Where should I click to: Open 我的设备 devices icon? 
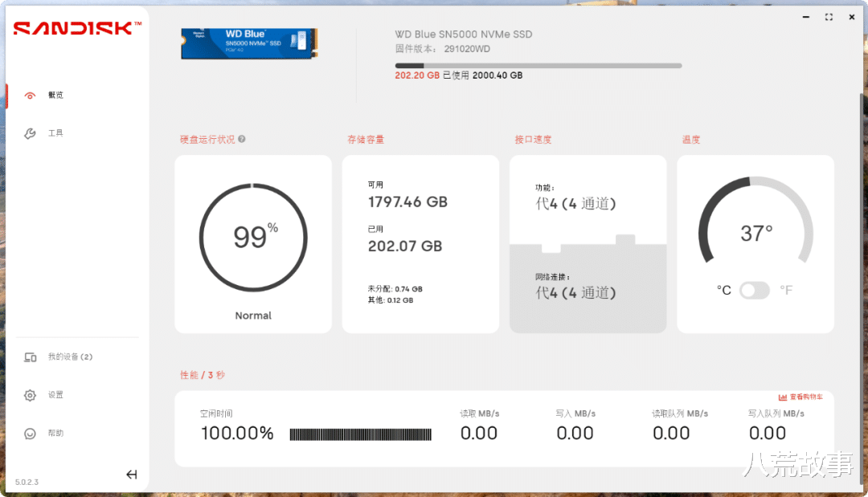30,357
